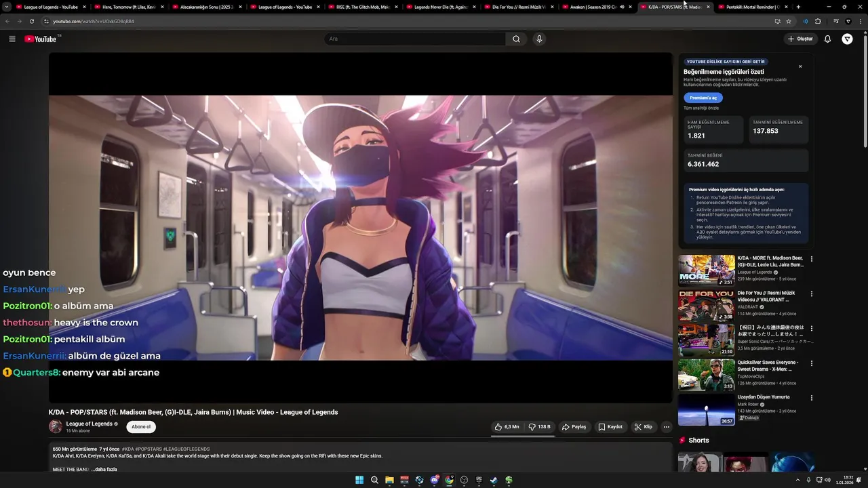Screen dimensions: 868x488
Task: Click the browser back arrow
Action: 7,21
